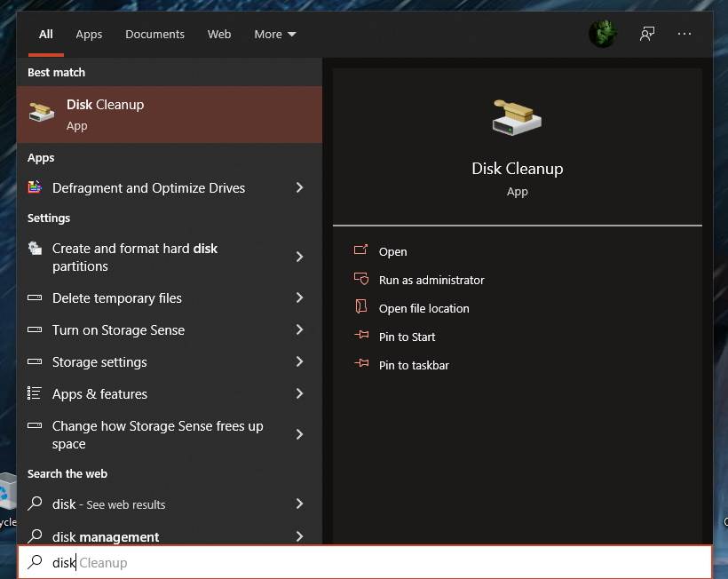Image resolution: width=728 pixels, height=579 pixels.
Task: Select Defragment and Optimize Drives icon
Action: point(32,187)
